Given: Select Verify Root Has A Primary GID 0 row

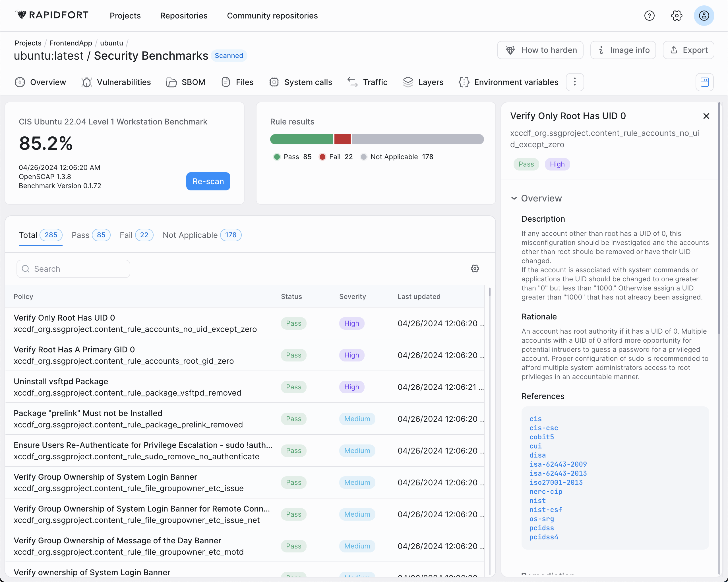Looking at the screenshot, I should click(x=245, y=355).
